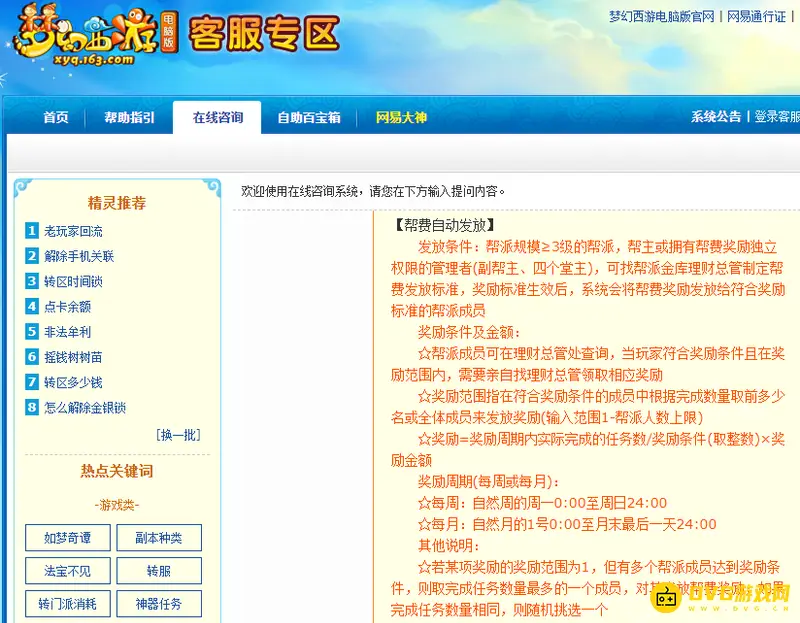Select recommendation 老玩家回流
This screenshot has width=800, height=623.
(73, 231)
